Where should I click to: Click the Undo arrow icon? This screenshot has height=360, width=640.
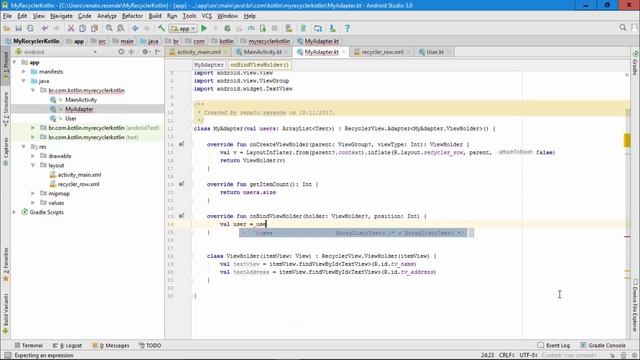[x=44, y=28]
